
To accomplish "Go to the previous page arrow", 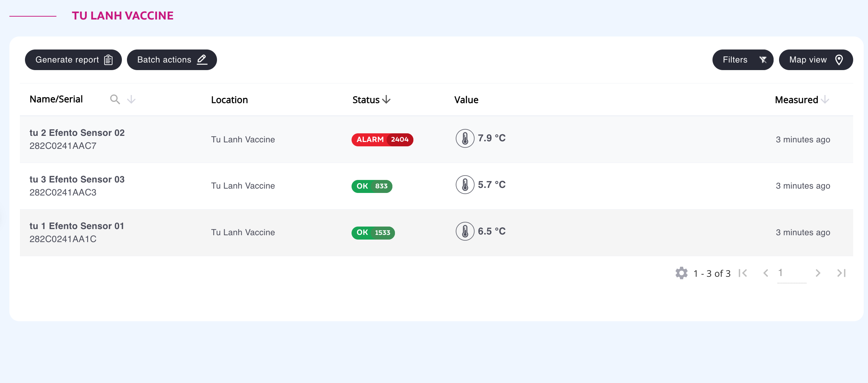I will click(766, 273).
